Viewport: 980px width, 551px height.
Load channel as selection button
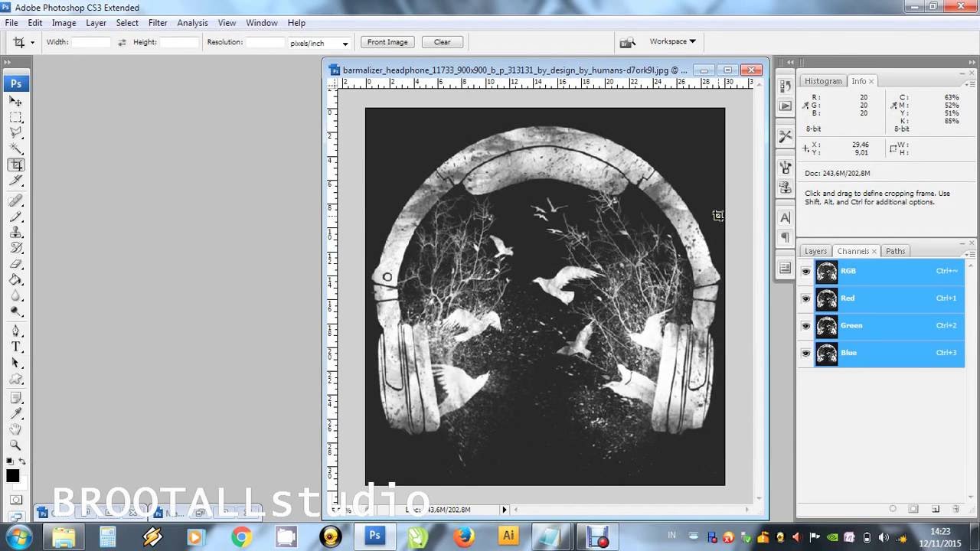(893, 509)
